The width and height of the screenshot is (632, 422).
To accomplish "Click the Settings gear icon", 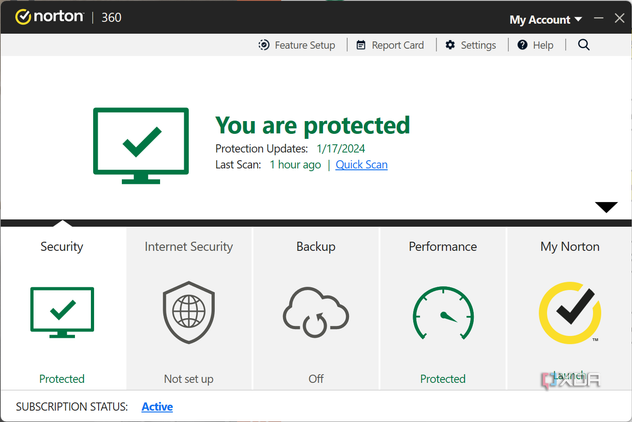I will (450, 45).
